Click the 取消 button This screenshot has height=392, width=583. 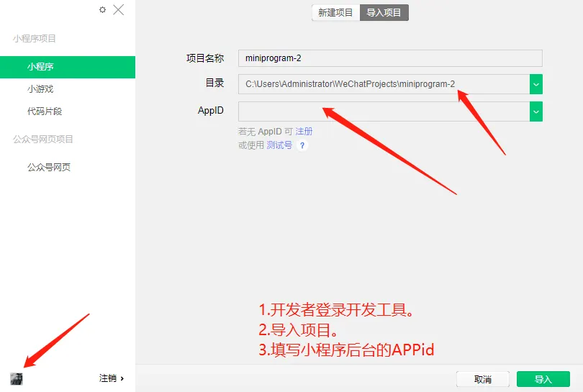[x=483, y=379]
